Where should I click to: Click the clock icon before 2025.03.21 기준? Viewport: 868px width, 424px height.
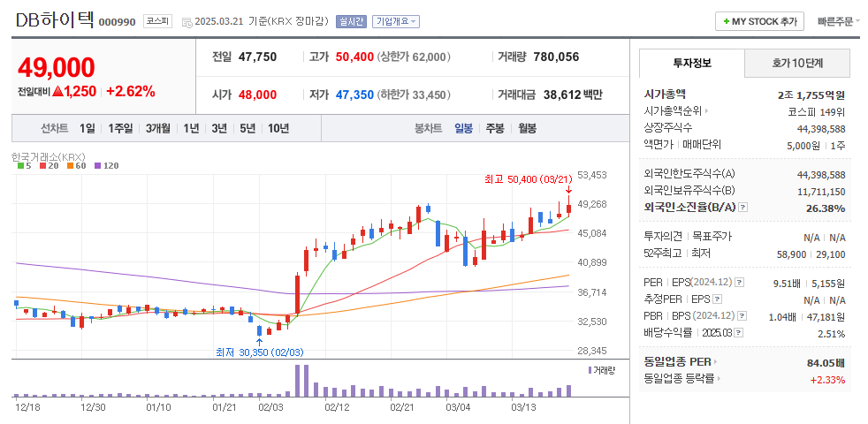tap(187, 22)
